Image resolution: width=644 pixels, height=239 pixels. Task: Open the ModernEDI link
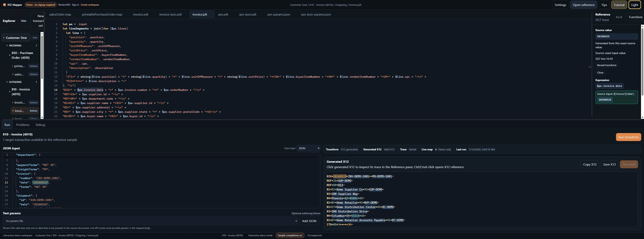pos(64,5)
